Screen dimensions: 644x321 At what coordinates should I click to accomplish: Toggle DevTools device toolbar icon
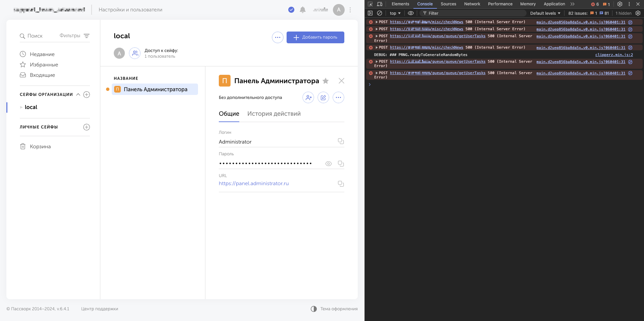[x=380, y=4]
